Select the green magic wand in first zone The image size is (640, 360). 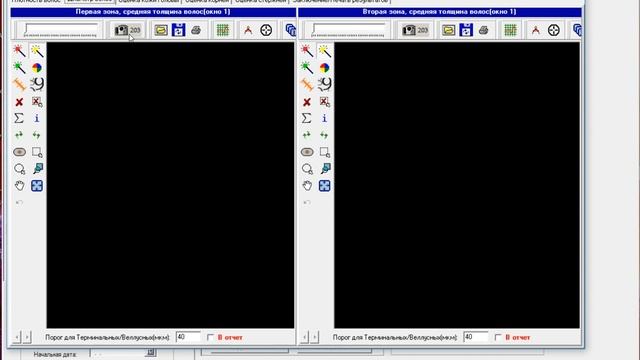[x=20, y=67]
